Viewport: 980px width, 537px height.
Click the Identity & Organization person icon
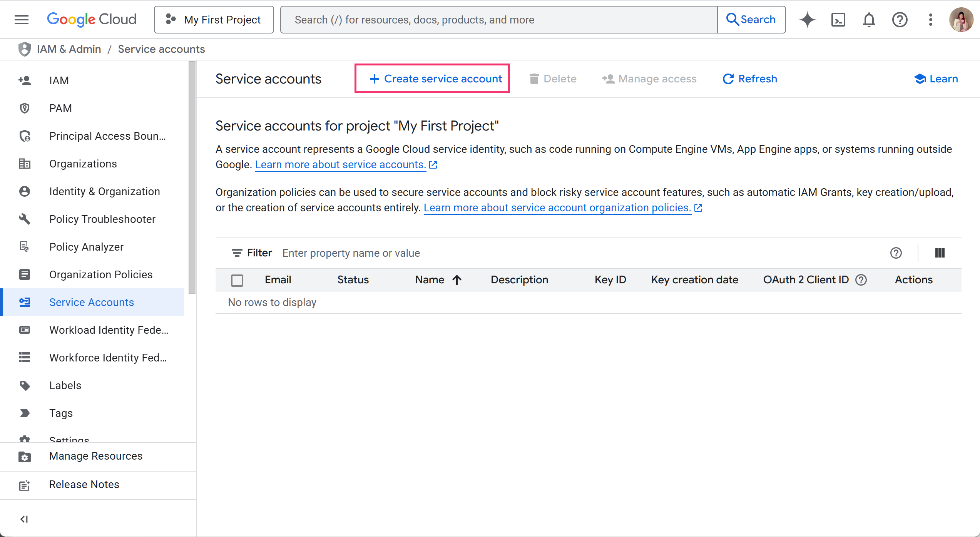[25, 191]
